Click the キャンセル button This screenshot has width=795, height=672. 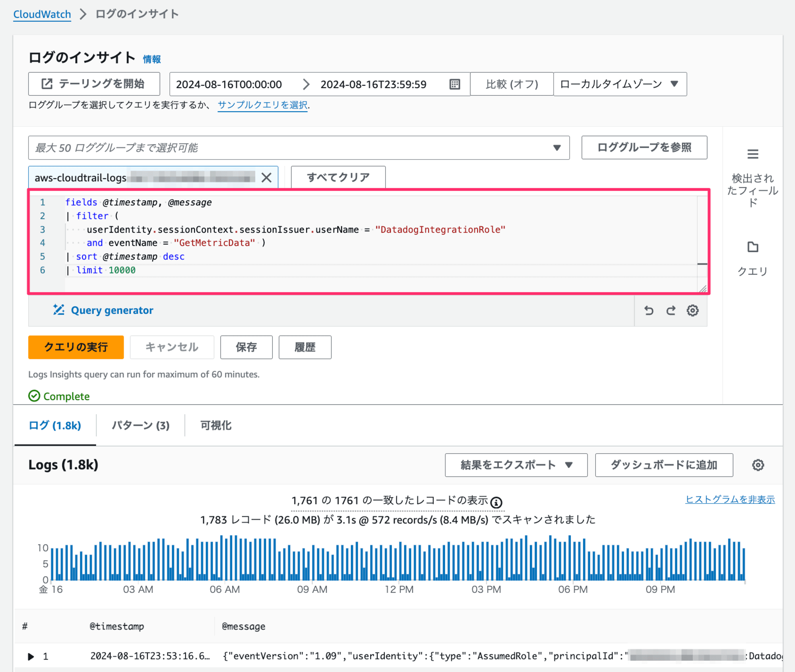click(172, 347)
